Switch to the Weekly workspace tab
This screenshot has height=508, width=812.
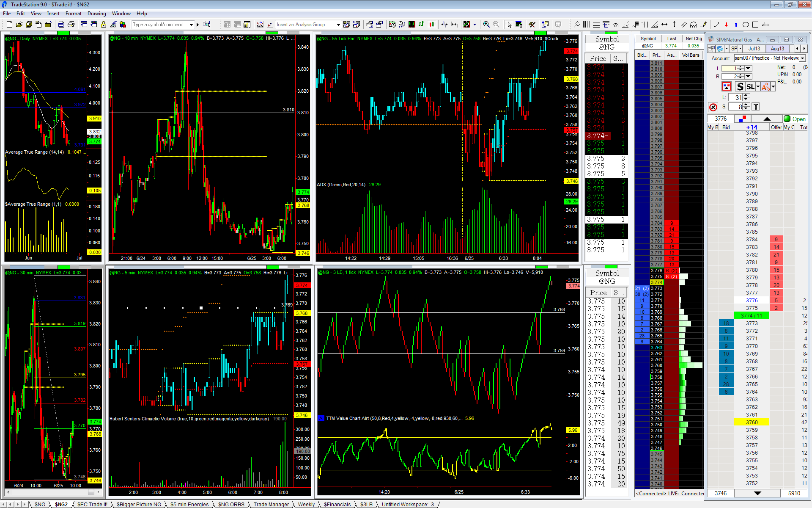(x=306, y=504)
